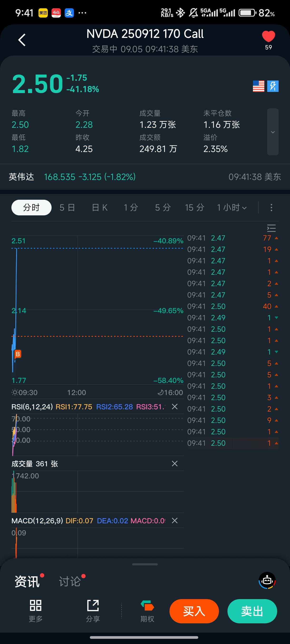Tap the 昨收 4.25 value

click(84, 149)
